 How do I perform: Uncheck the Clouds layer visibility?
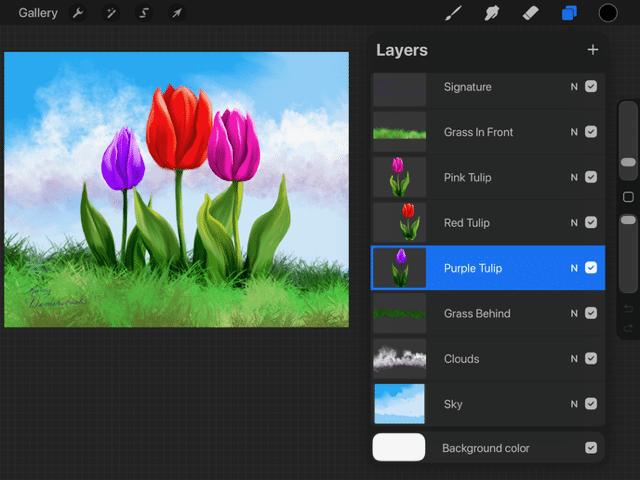tap(591, 358)
